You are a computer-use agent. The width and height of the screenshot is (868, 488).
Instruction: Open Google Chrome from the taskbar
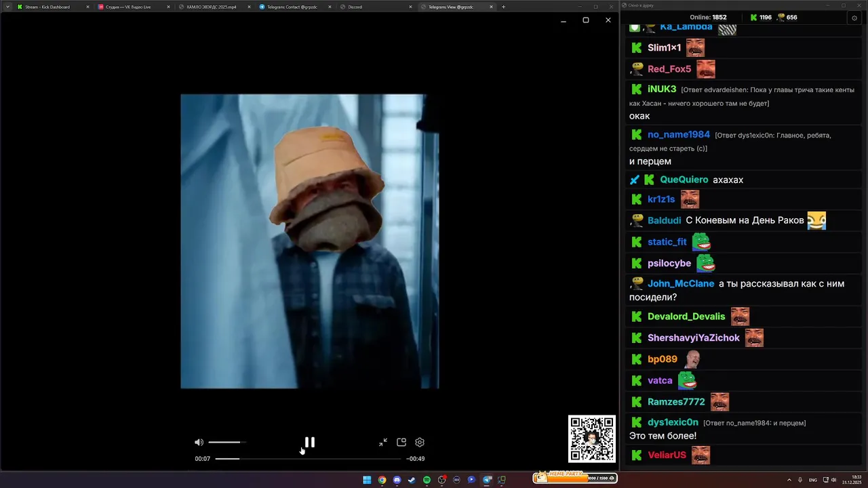(382, 480)
